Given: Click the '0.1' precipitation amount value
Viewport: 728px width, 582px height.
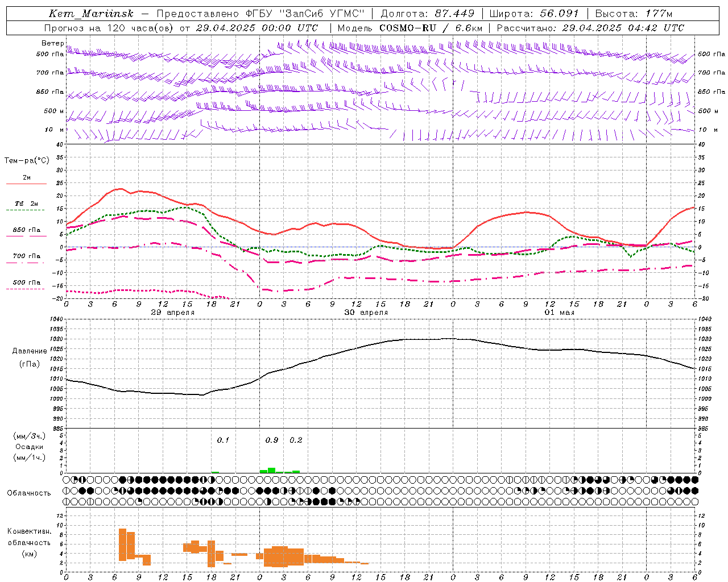Looking at the screenshot, I should pos(223,440).
